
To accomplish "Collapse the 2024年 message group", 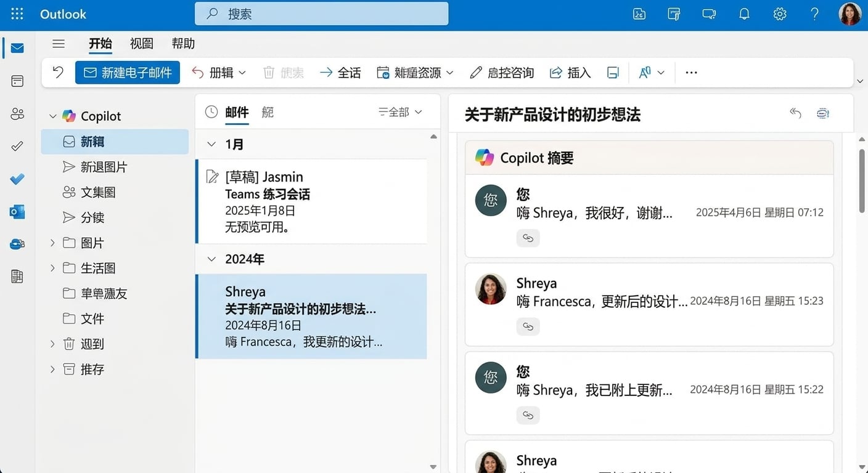I will (211, 259).
